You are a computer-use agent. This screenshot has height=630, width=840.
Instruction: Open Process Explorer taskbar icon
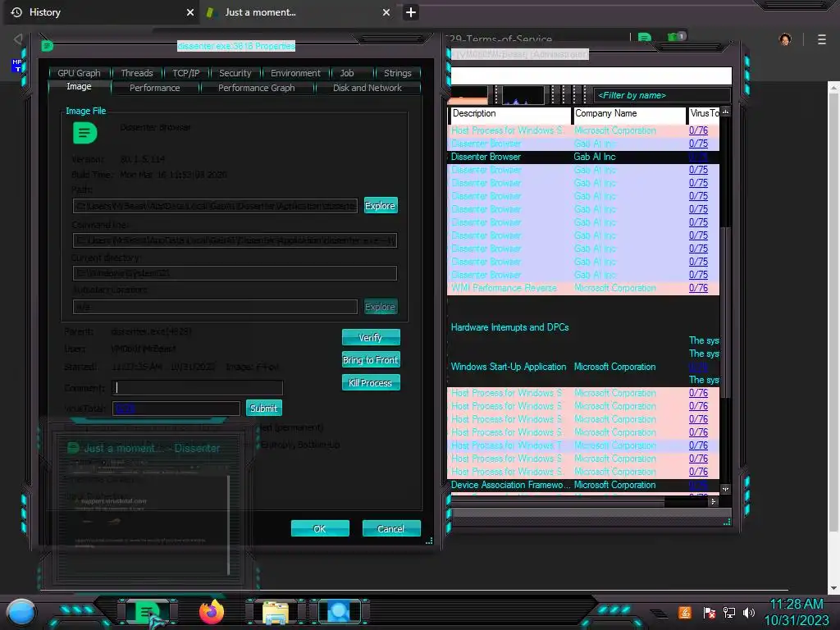pyautogui.click(x=340, y=612)
